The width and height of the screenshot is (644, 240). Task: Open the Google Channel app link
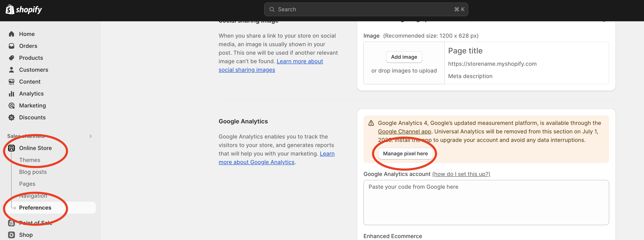point(405,131)
